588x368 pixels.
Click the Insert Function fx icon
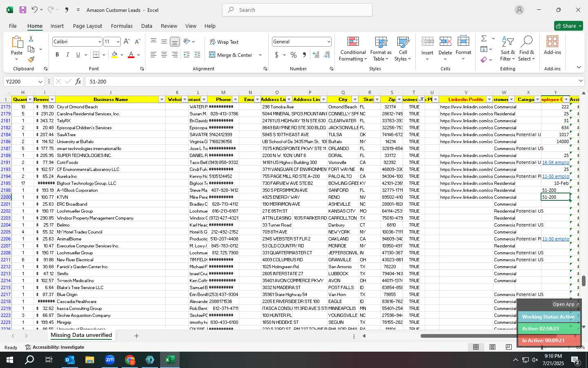click(78, 81)
